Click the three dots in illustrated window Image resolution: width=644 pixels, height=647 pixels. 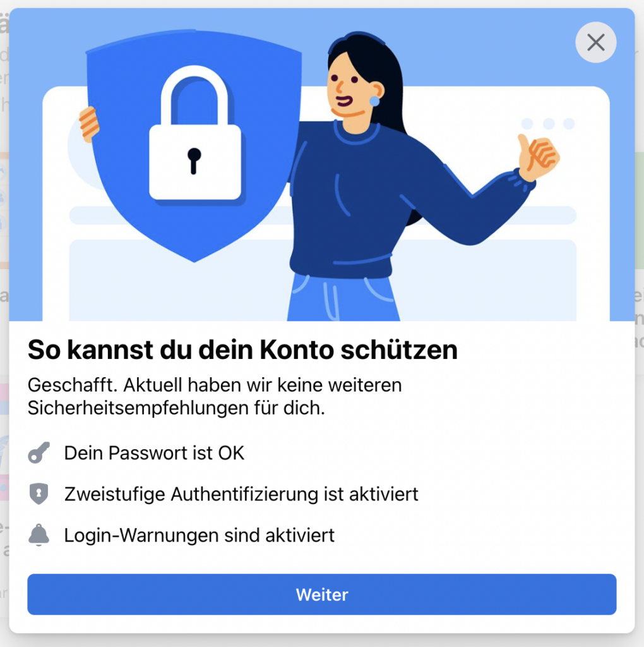point(548,123)
